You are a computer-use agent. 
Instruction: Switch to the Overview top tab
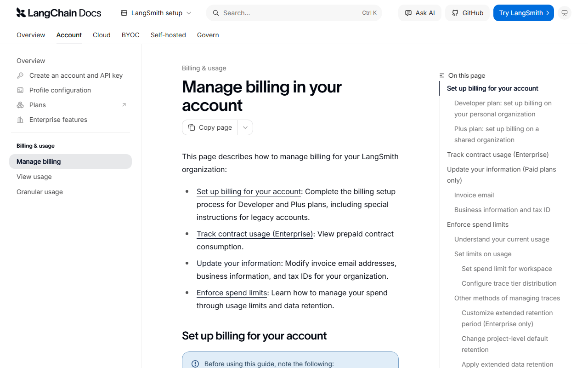(31, 35)
